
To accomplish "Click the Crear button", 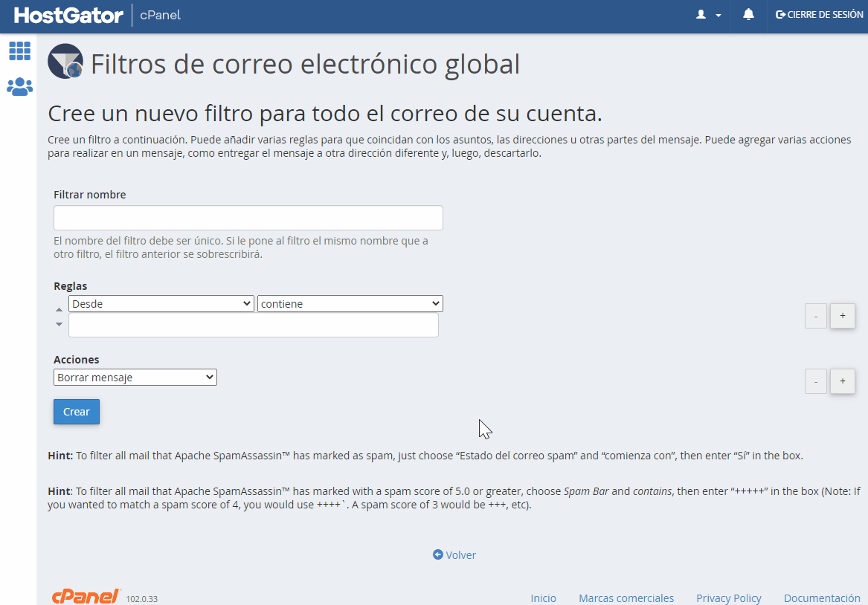I will pyautogui.click(x=77, y=412).
